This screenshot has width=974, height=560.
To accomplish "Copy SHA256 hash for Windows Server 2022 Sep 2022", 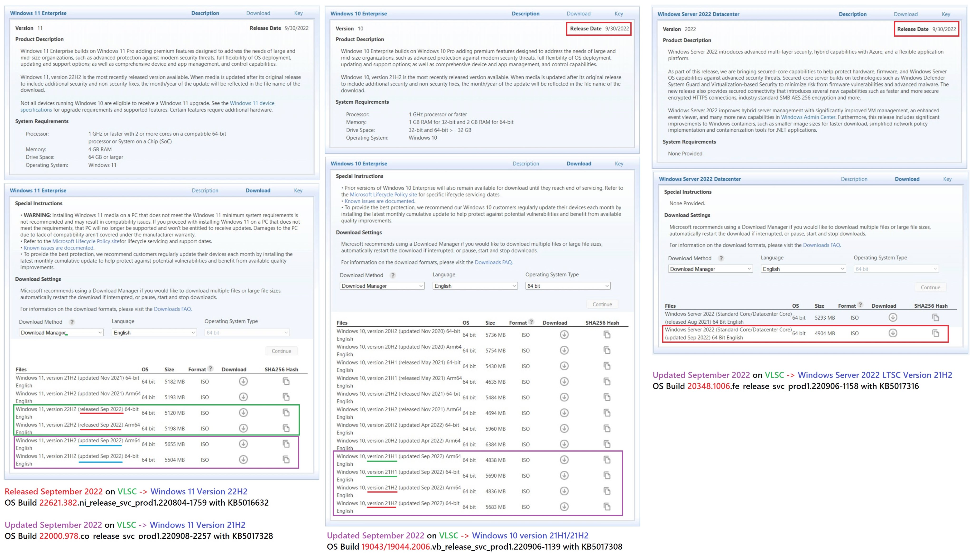I will click(x=935, y=333).
